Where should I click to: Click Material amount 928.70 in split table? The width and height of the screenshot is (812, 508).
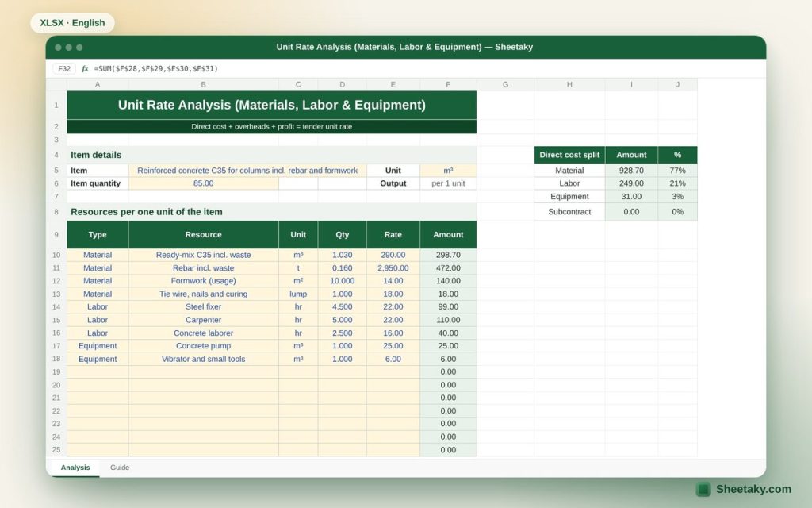click(x=631, y=171)
